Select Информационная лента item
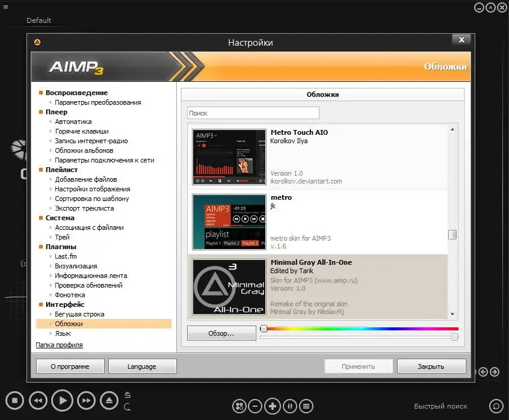 91,276
